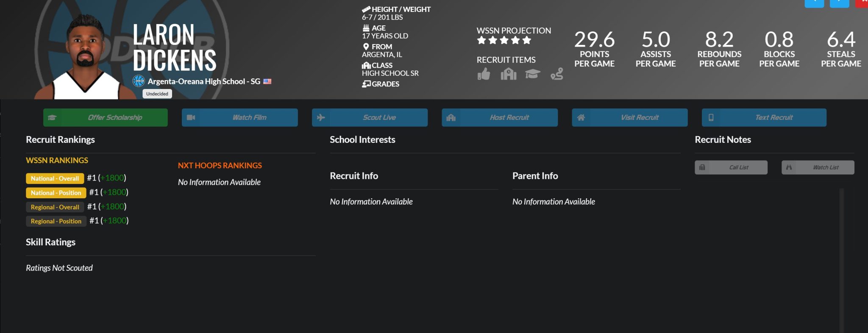Click the USA flag icon

pyautogui.click(x=267, y=81)
